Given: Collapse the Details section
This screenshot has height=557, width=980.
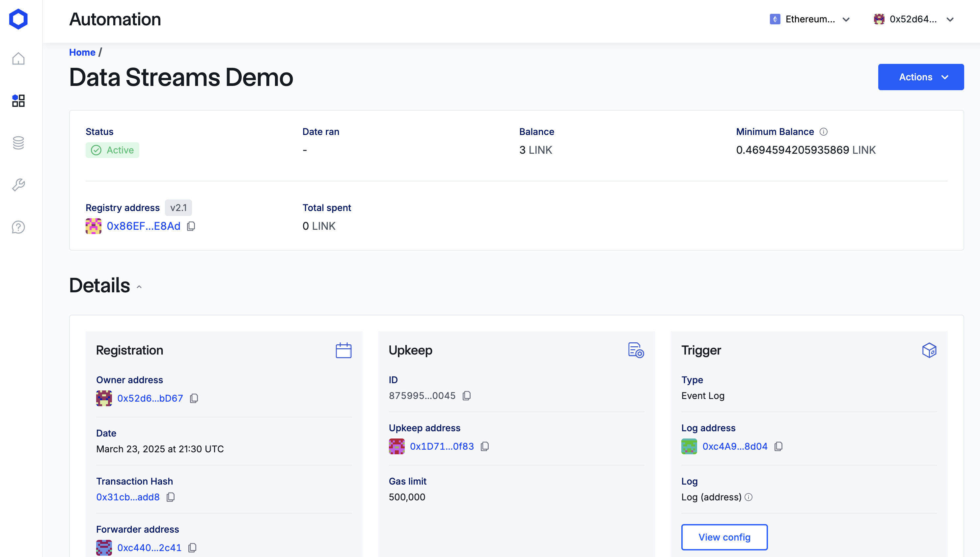Looking at the screenshot, I should pos(139,286).
